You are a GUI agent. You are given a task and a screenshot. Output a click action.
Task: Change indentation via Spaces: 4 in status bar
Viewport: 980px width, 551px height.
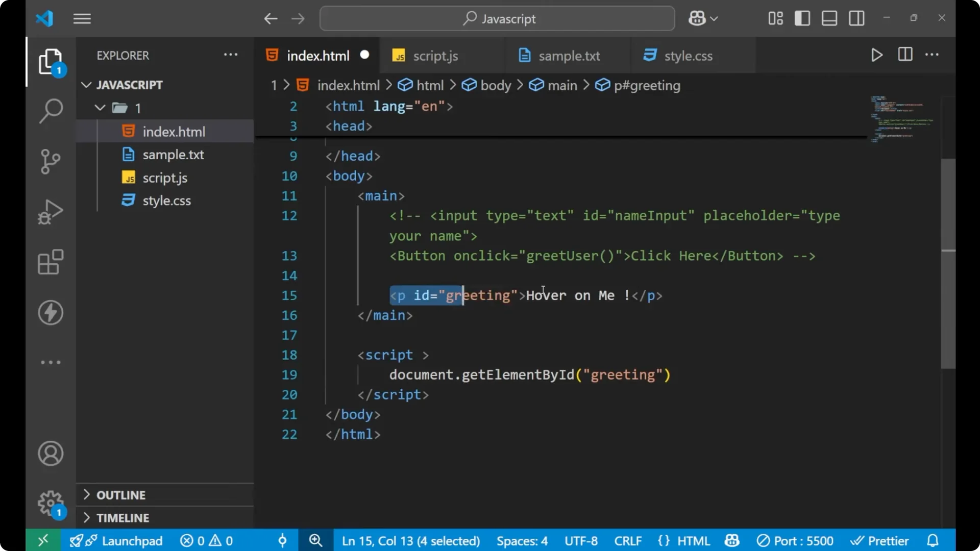[x=522, y=540]
